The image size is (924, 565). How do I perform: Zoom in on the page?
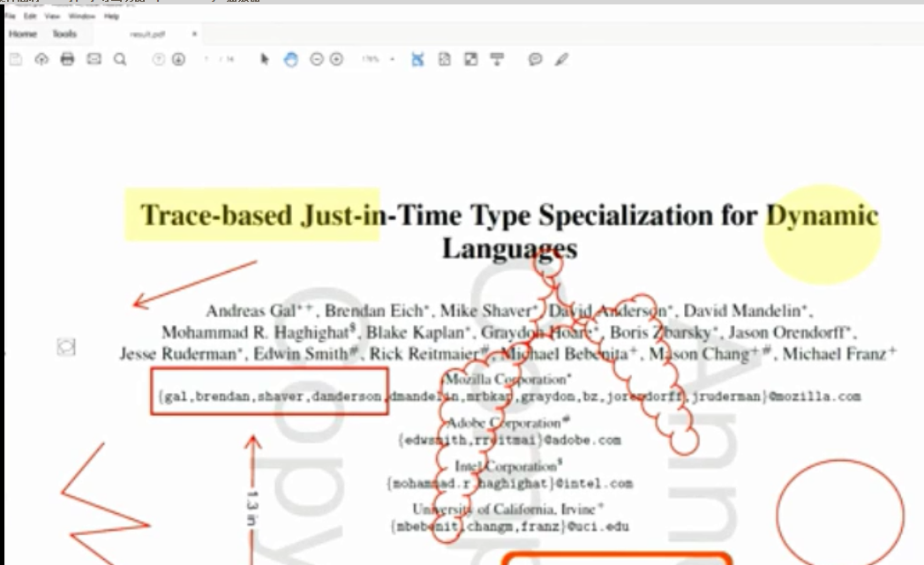click(335, 59)
